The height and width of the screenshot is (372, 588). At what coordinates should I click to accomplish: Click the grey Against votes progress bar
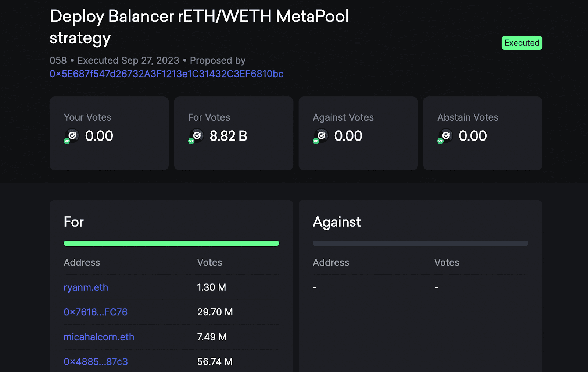420,243
